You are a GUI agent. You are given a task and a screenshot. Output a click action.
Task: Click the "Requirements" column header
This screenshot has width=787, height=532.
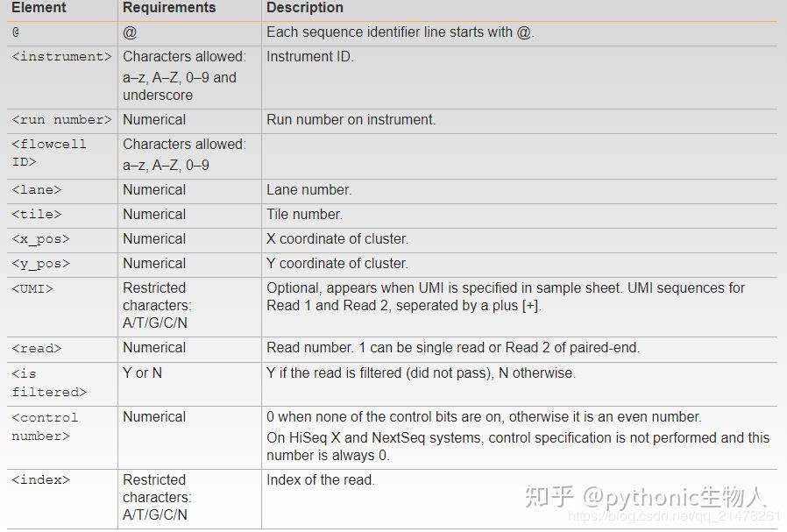coord(169,8)
